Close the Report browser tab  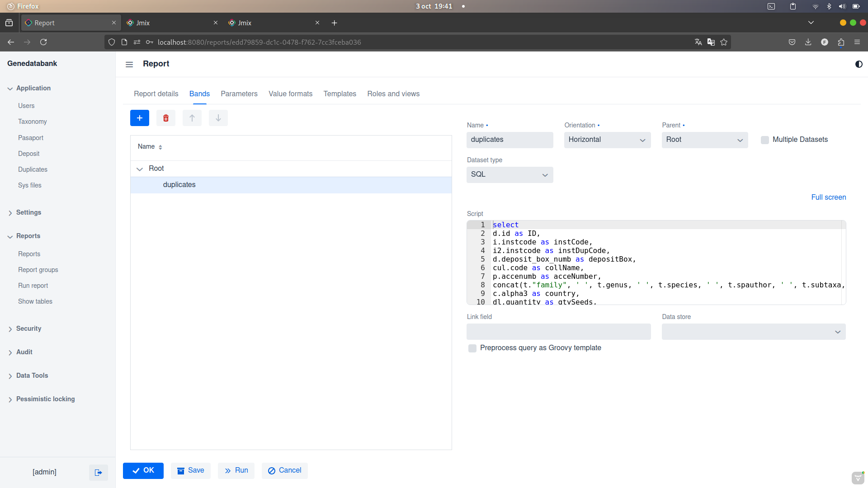113,23
